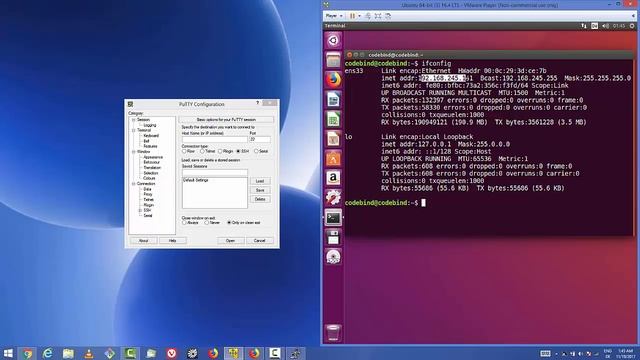Select Proxy in PuTTY category tree
Screen dimensions: 640x360
148,195
